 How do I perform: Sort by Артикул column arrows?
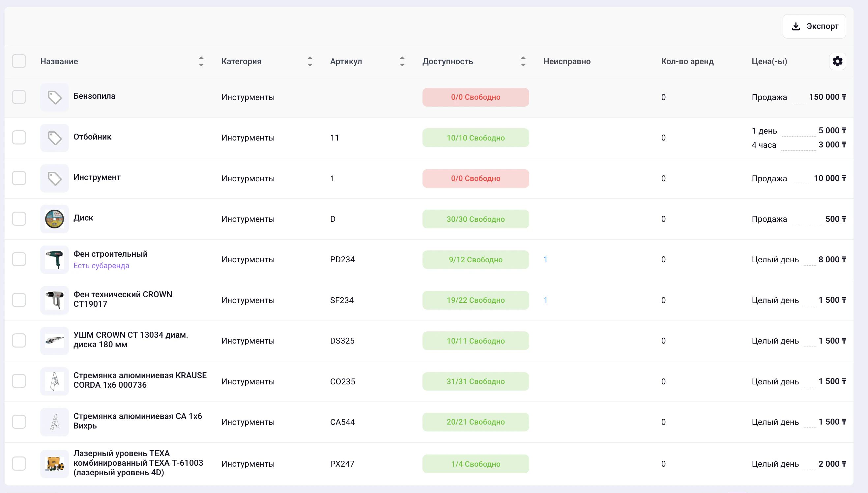(x=402, y=61)
